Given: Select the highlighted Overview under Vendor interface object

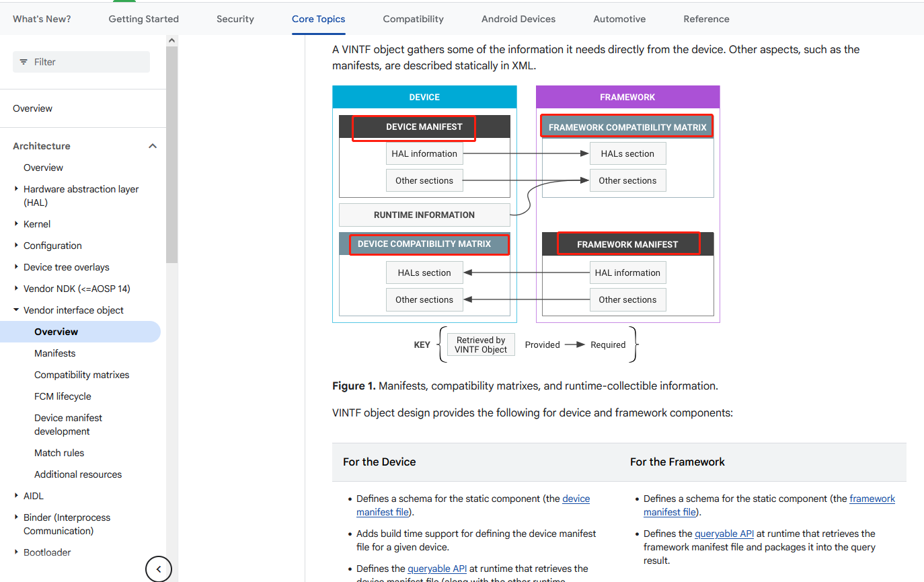Looking at the screenshot, I should coord(80,332).
